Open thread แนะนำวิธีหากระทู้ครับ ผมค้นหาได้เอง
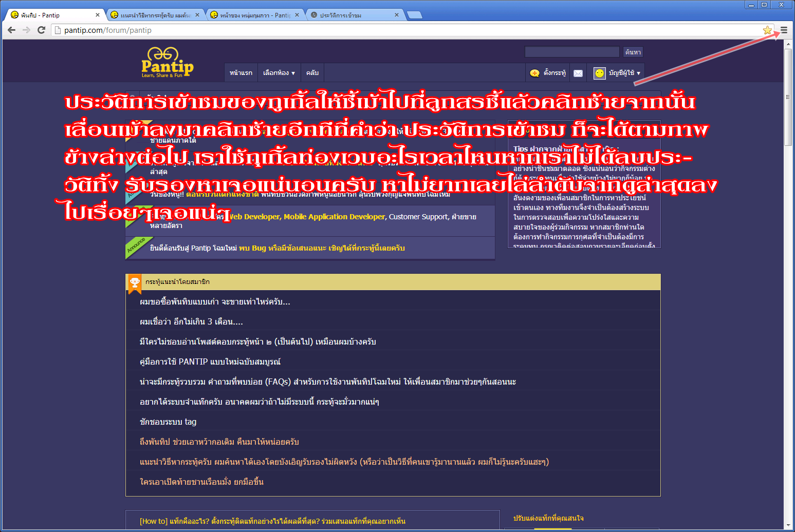 (x=344, y=462)
